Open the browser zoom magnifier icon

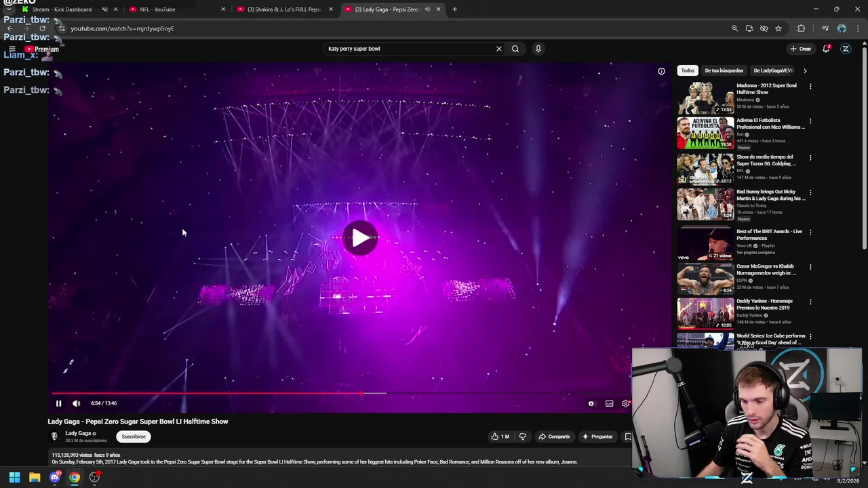[734, 28]
